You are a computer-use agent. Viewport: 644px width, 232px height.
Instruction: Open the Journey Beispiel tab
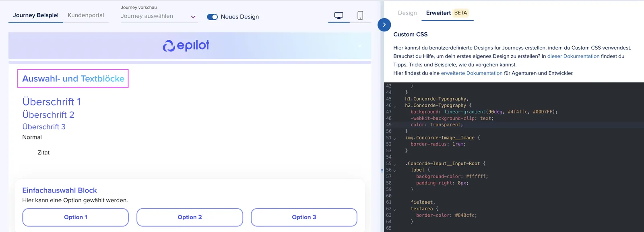click(x=36, y=15)
